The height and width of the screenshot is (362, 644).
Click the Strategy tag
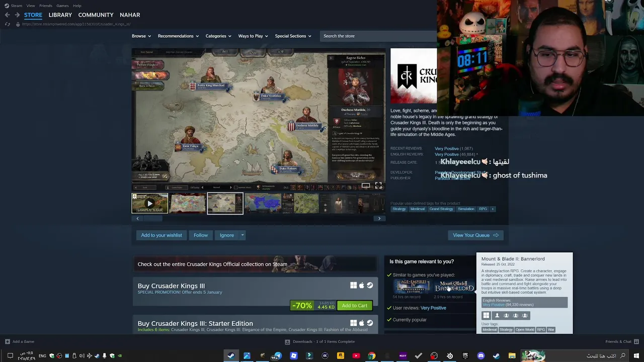[x=399, y=209]
